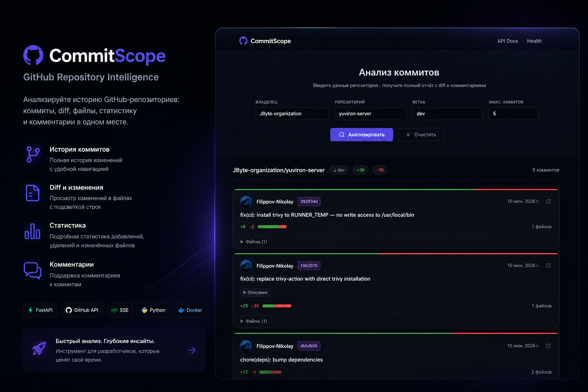Image resolution: width=588 pixels, height=392 pixels.
Task: Click the 5 коммитов count text
Action: (546, 170)
